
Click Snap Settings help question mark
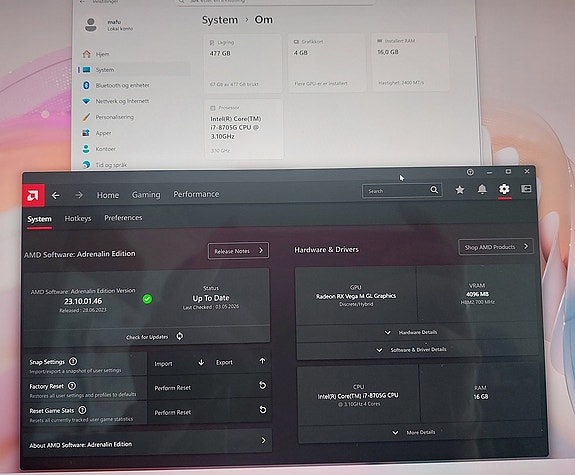[73, 361]
